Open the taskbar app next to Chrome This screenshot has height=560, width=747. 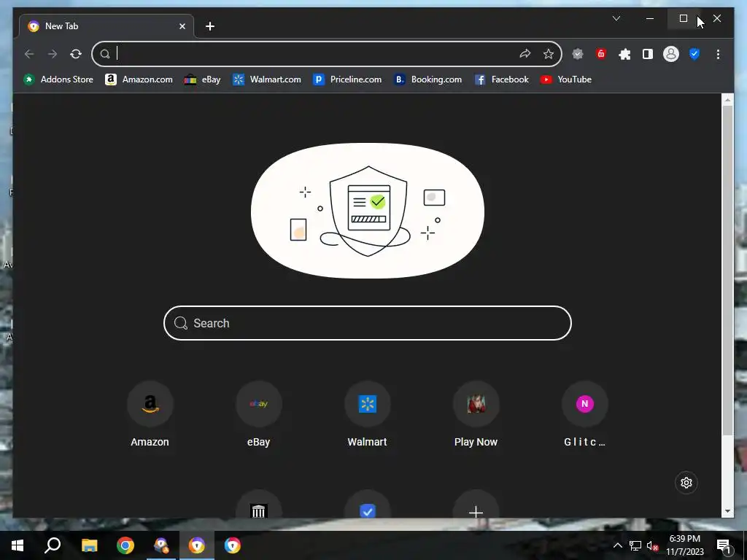click(161, 545)
